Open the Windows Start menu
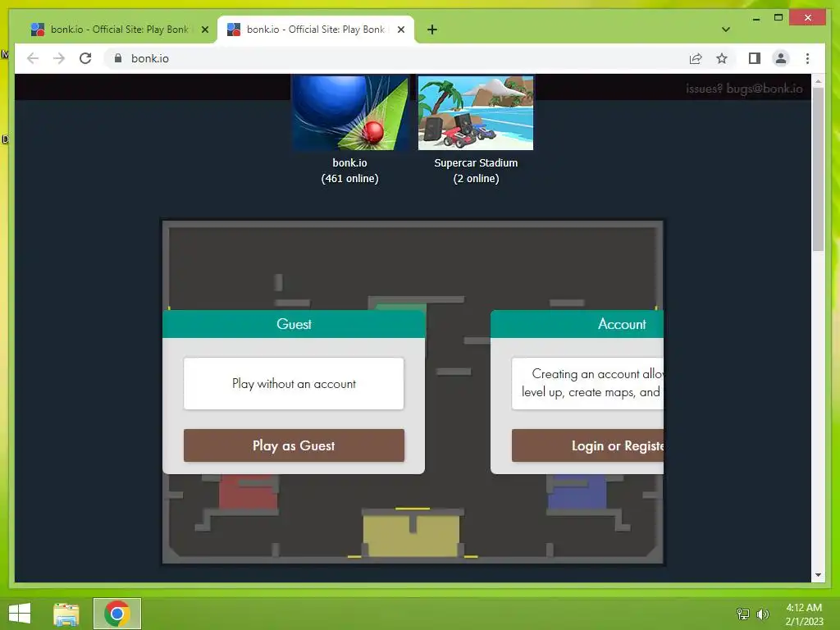This screenshot has height=630, width=840. 20,614
